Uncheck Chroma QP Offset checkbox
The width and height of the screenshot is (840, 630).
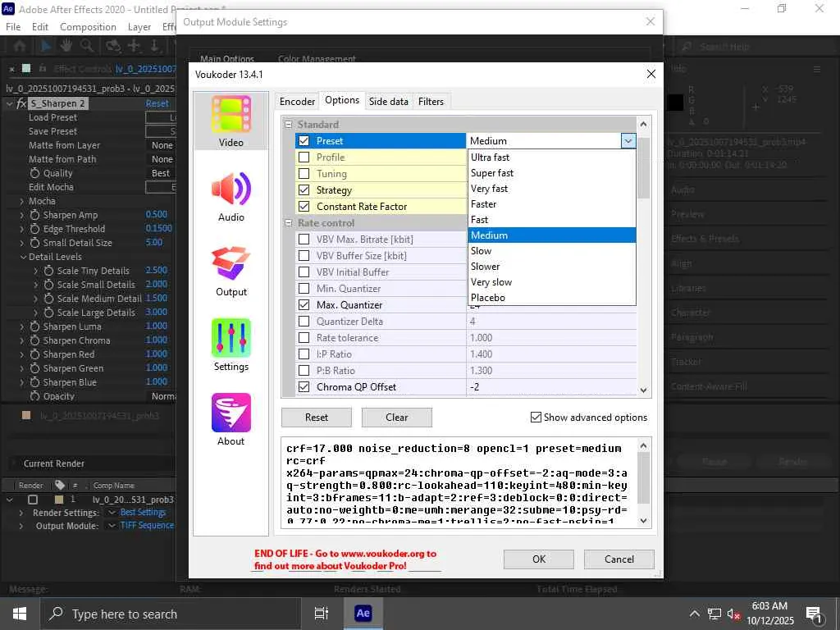tap(304, 387)
